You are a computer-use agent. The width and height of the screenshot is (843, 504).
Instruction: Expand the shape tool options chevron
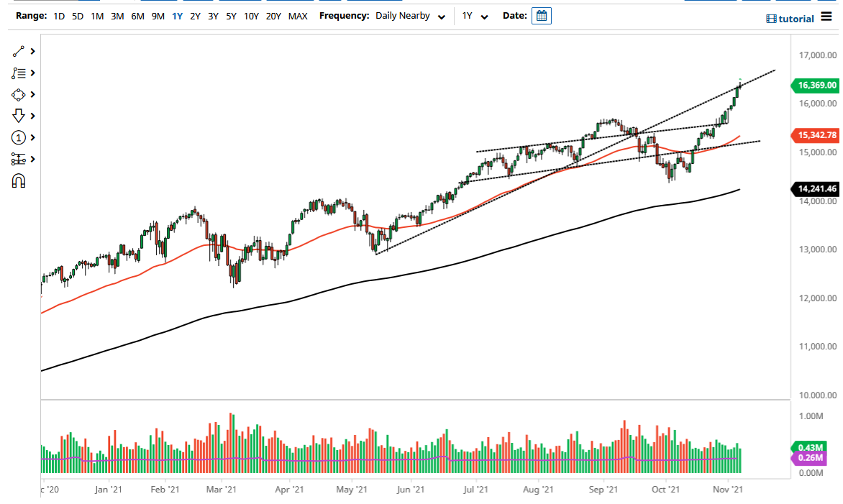tap(32, 94)
